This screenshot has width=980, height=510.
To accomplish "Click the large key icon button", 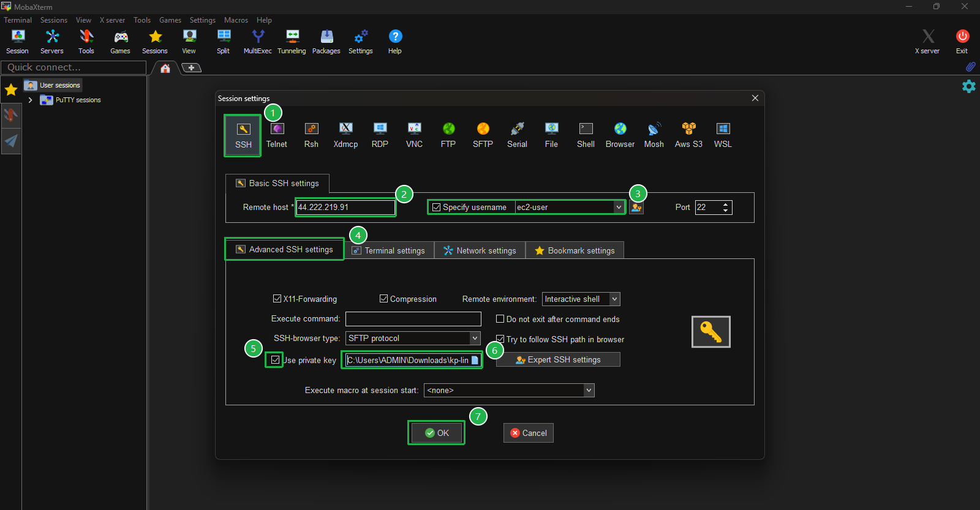I will click(x=710, y=332).
